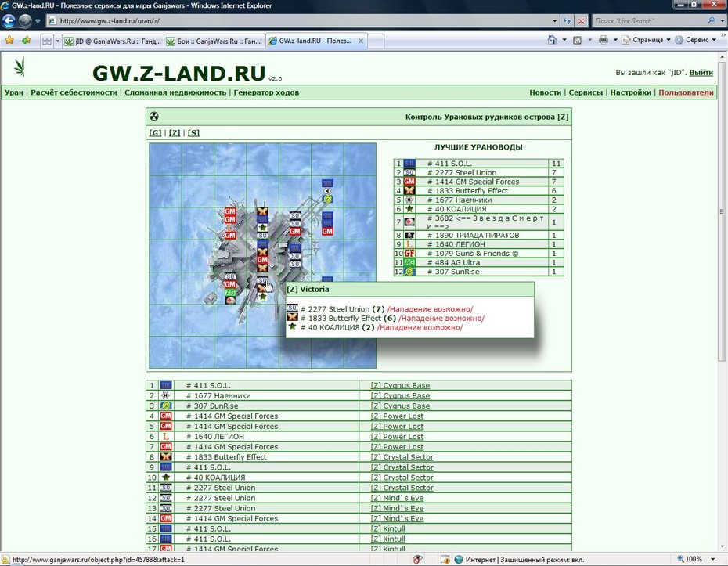Image resolution: width=728 pixels, height=566 pixels.
Task: Open Сломанная недвижимость link
Action: [175, 92]
